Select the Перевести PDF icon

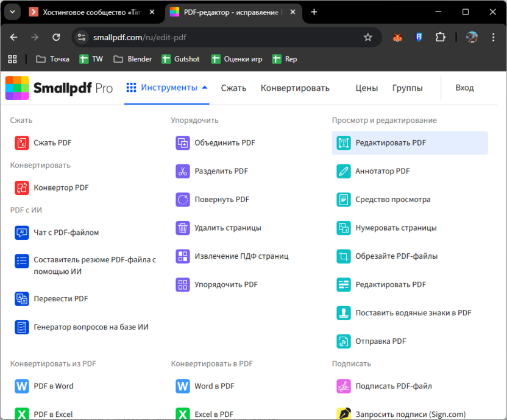coord(22,299)
